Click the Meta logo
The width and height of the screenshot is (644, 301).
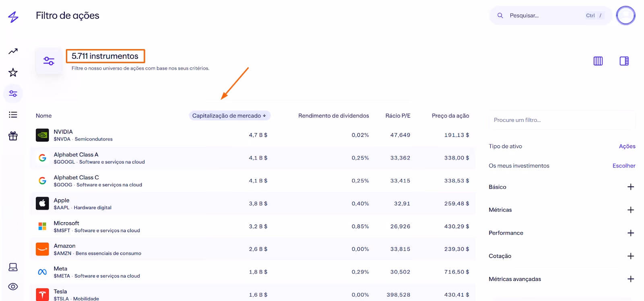42,272
